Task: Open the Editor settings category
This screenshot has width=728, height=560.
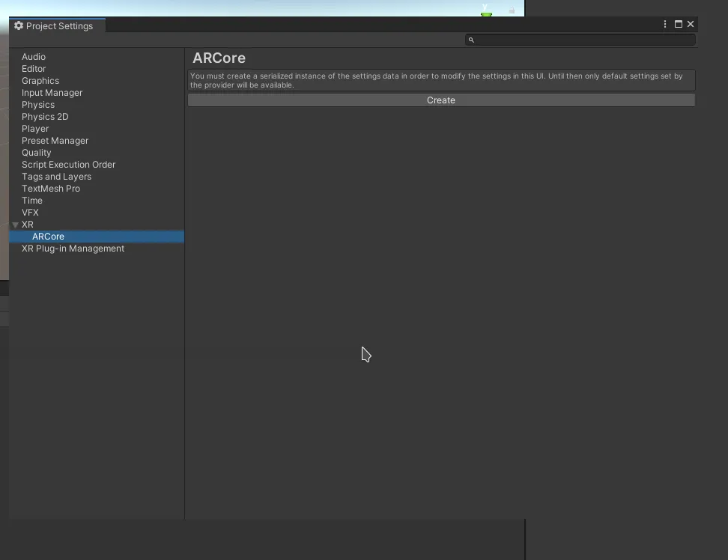Action: pyautogui.click(x=34, y=69)
